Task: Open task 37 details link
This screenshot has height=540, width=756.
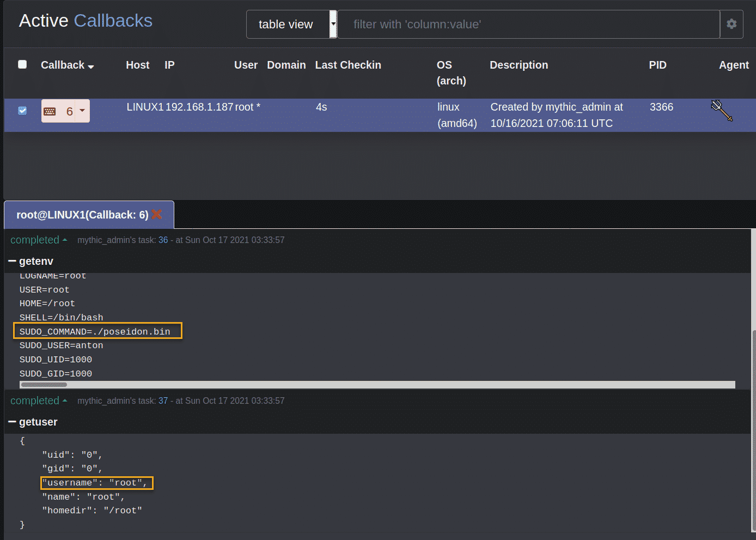Action: (163, 401)
